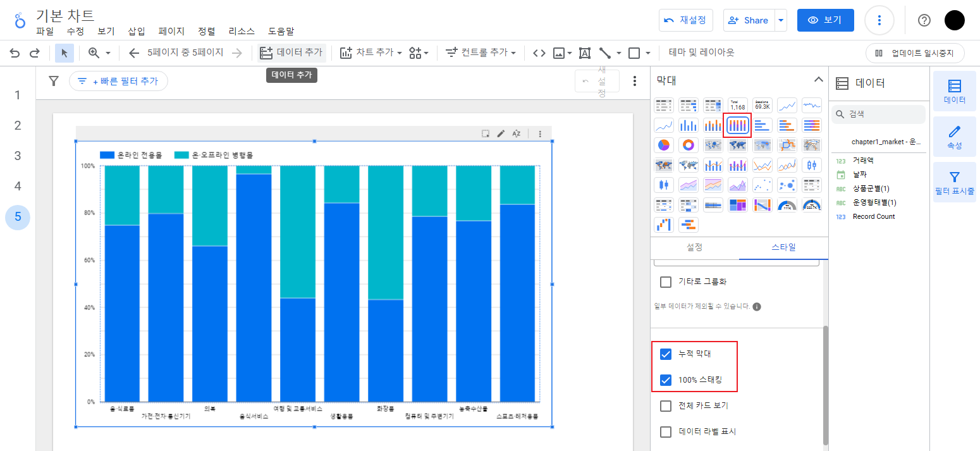Image resolution: width=980 pixels, height=451 pixels.
Task: Open the 리소스 menu
Action: [x=242, y=31]
